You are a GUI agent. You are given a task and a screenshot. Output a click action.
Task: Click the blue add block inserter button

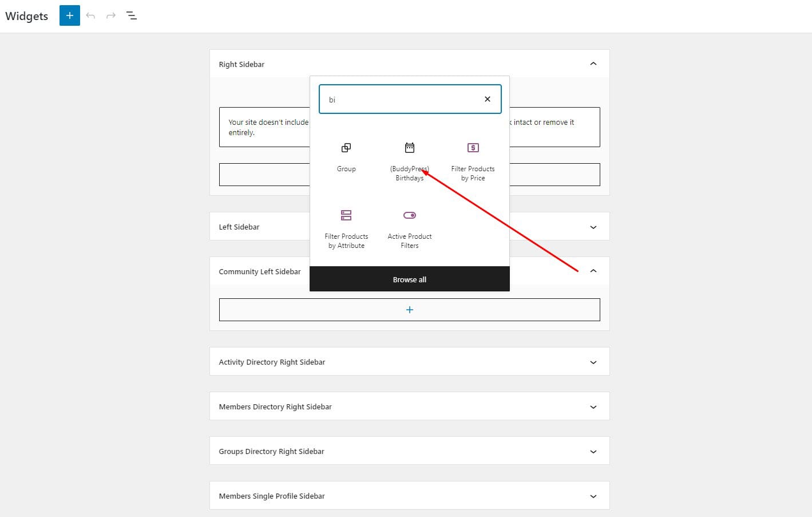69,15
